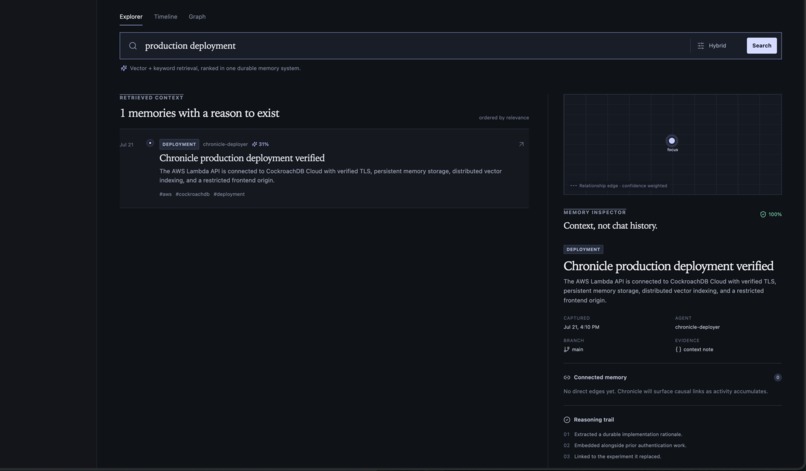This screenshot has width=806, height=471.
Task: Click the branch icon next to main
Action: [566, 350]
